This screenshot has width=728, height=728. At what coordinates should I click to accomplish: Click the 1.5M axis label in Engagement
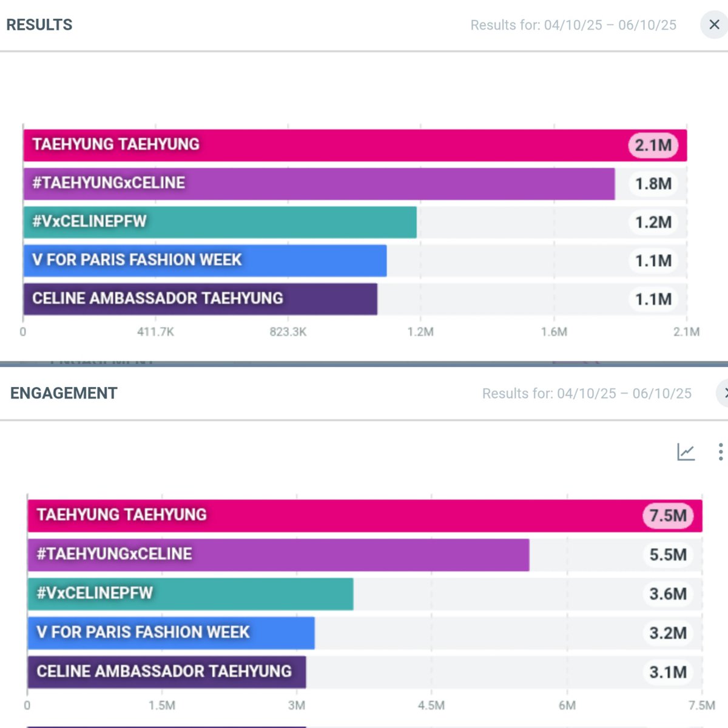162,706
